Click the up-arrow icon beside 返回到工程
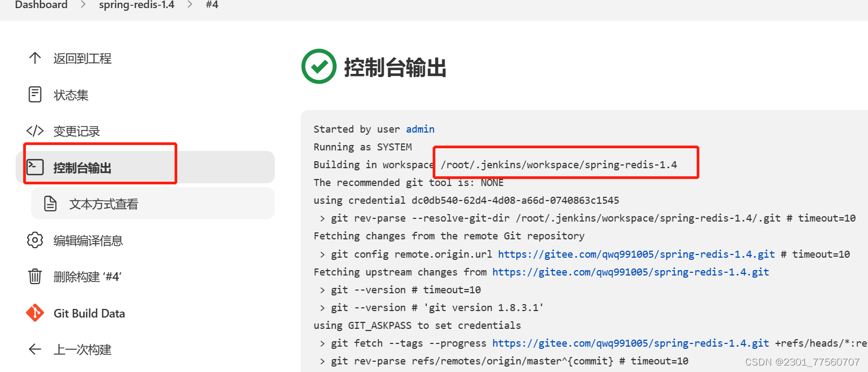This screenshot has height=372, width=868. (35, 58)
